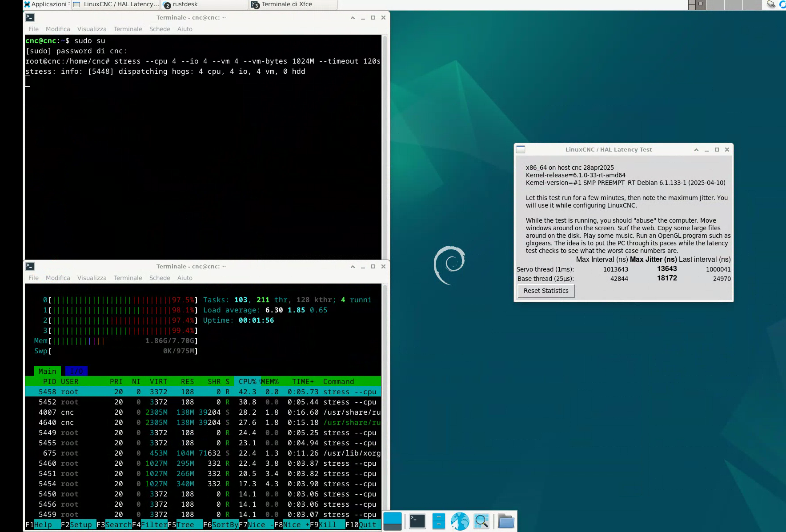This screenshot has height=532, width=786.
Task: Switch to the I/O tab in htop
Action: [76, 371]
